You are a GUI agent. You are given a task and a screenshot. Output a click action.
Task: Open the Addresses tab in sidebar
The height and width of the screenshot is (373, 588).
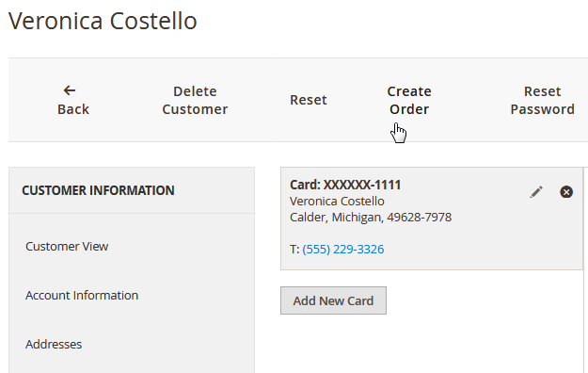click(x=54, y=344)
